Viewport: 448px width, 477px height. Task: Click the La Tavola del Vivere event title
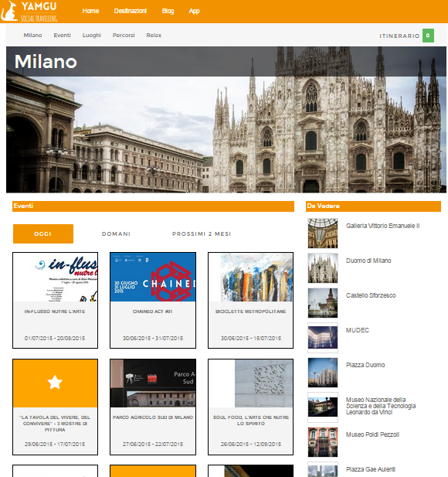tap(55, 424)
